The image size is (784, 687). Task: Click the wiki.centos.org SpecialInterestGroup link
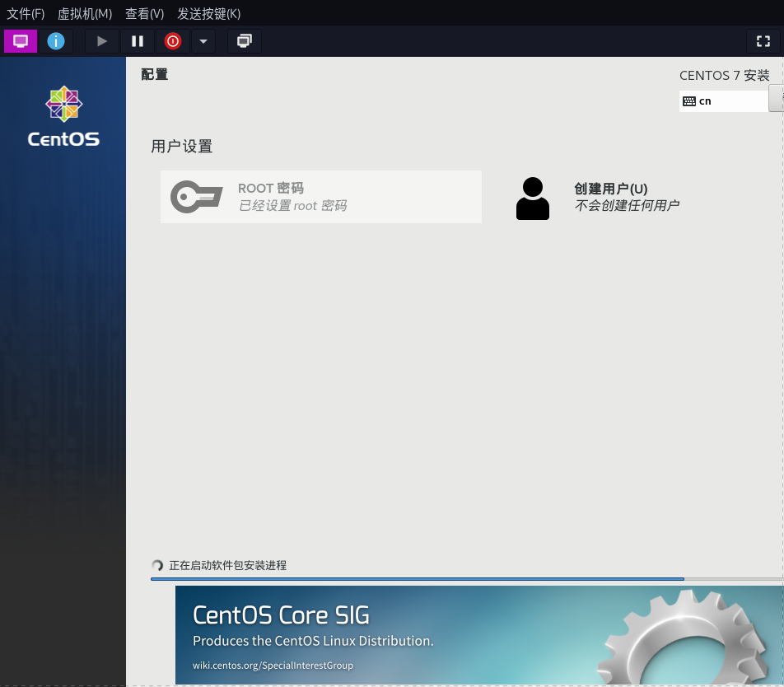click(273, 665)
